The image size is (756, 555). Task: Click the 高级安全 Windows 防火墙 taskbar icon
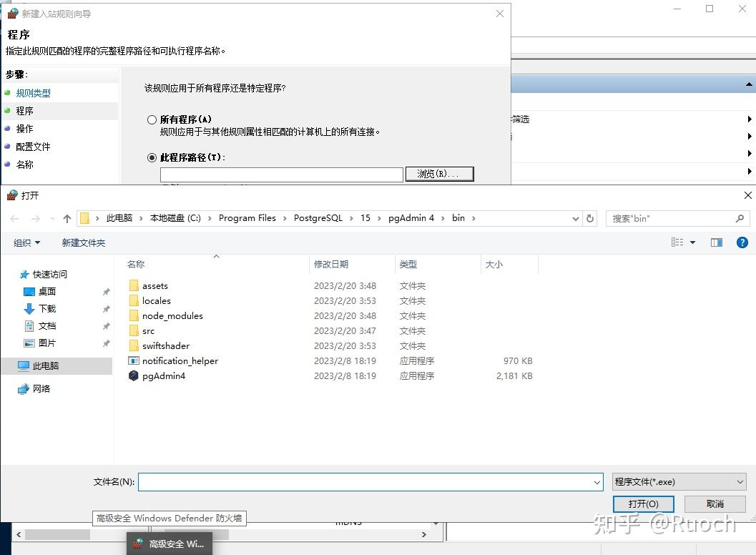click(169, 544)
